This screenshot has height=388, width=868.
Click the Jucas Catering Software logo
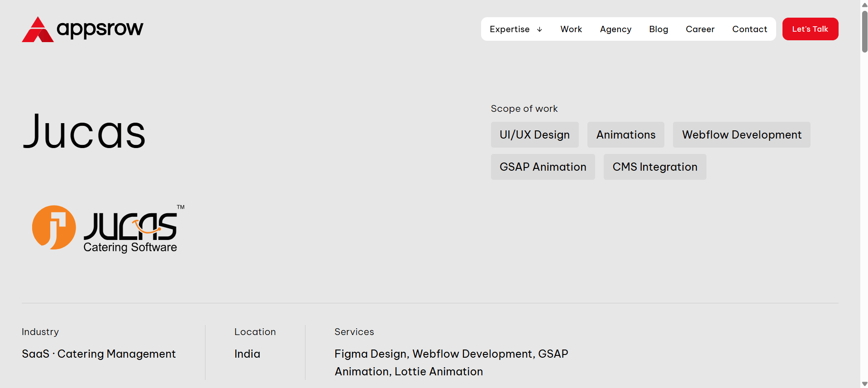point(108,228)
